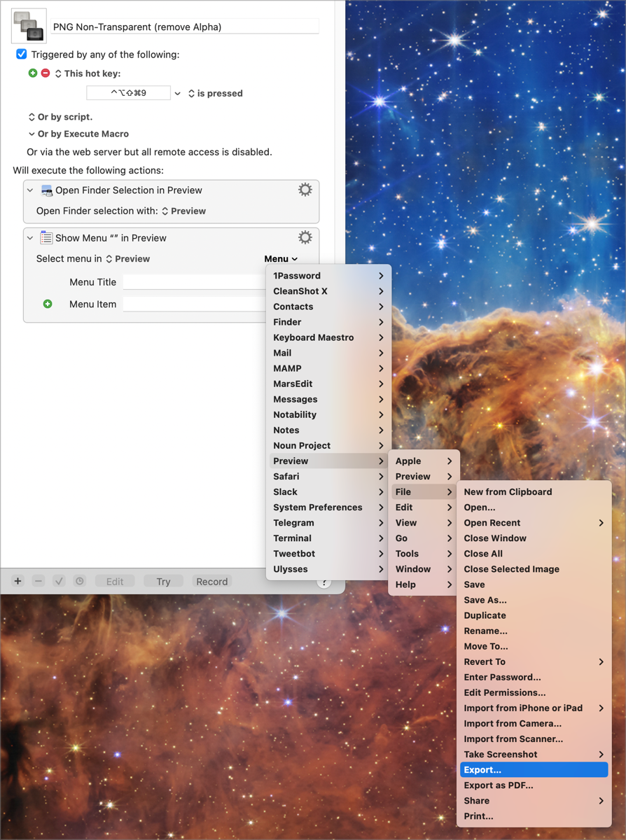The image size is (626, 840).
Task: Open the 'This hot key' trigger type dropdown
Action: 58,73
